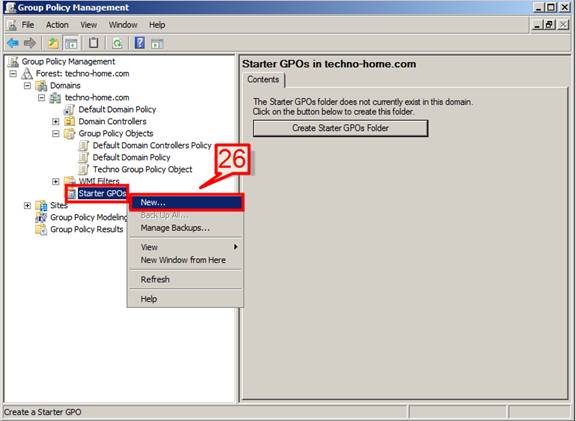Open the blue Help question-mark icon

(x=140, y=43)
